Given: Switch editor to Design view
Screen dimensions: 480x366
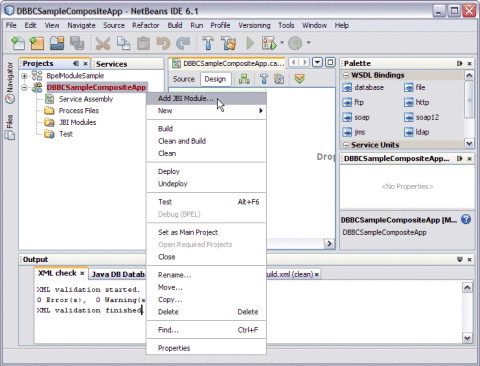Looking at the screenshot, I should (215, 79).
